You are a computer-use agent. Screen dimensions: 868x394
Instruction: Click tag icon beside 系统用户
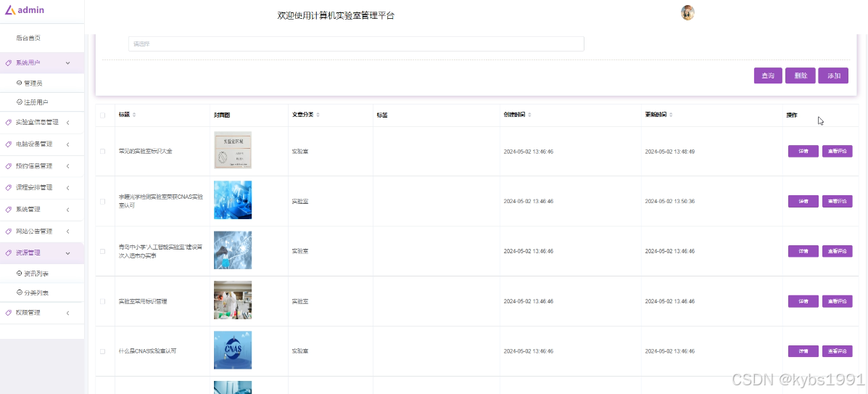click(x=8, y=63)
